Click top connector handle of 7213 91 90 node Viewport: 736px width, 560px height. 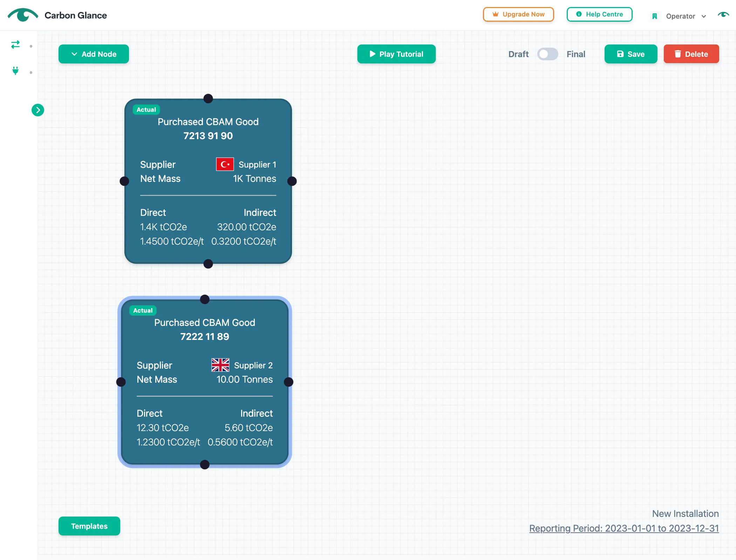pos(208,98)
